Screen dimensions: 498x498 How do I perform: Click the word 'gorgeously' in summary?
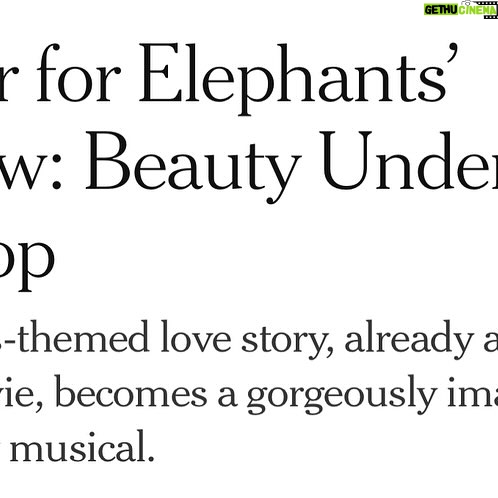[341, 394]
